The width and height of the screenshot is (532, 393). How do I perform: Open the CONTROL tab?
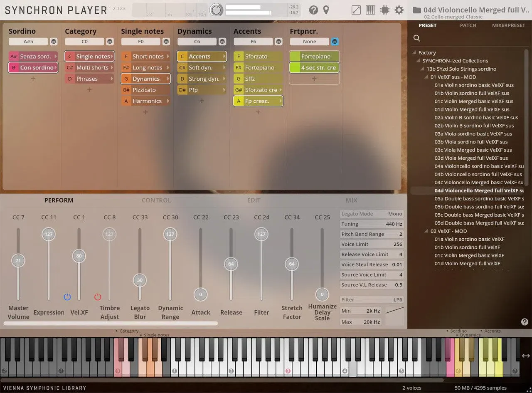click(x=156, y=200)
